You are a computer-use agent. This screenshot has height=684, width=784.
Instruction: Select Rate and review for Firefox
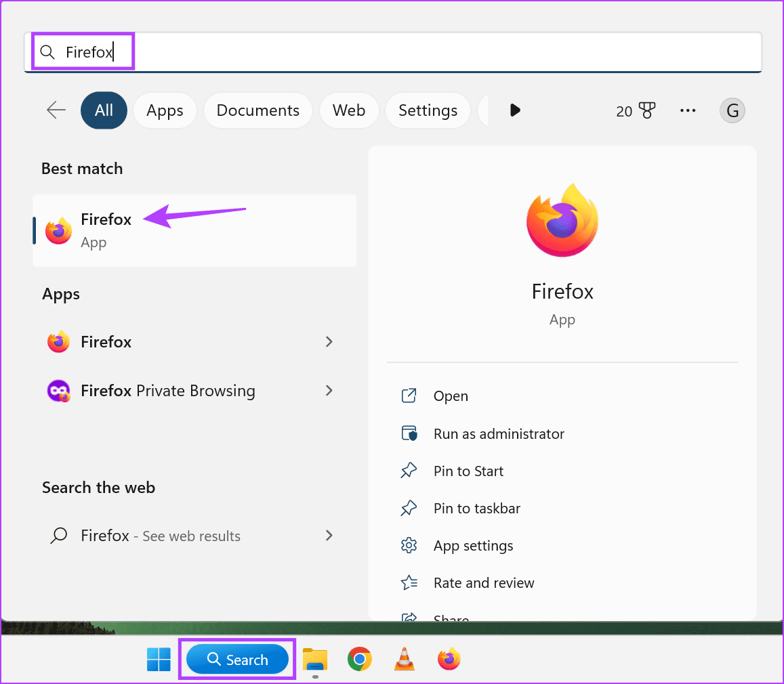[484, 582]
